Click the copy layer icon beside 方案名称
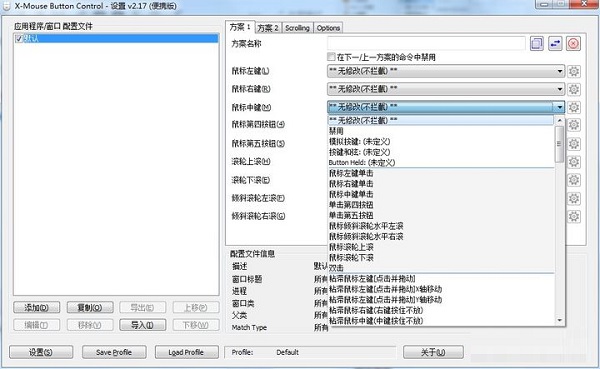Screen dimensions: 600x369 [537, 44]
